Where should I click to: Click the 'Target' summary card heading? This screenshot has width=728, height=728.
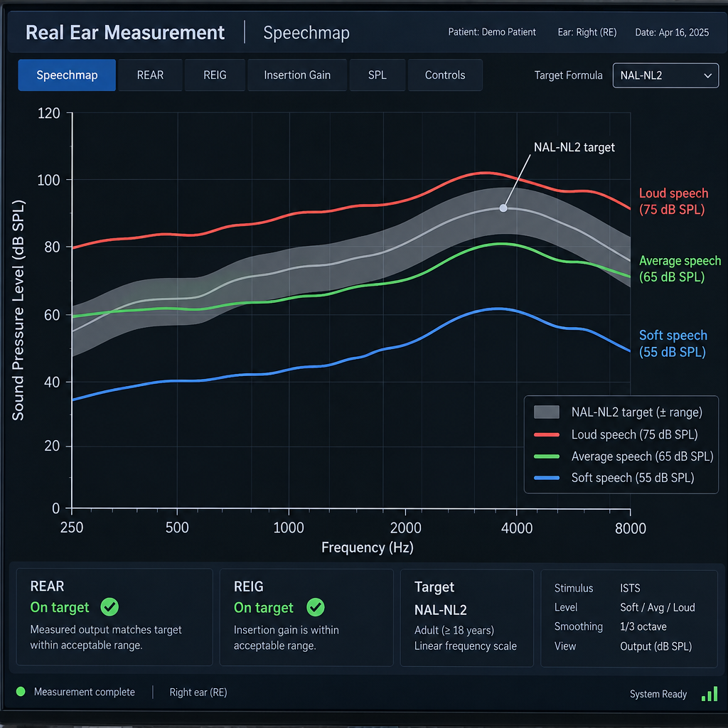point(434,587)
